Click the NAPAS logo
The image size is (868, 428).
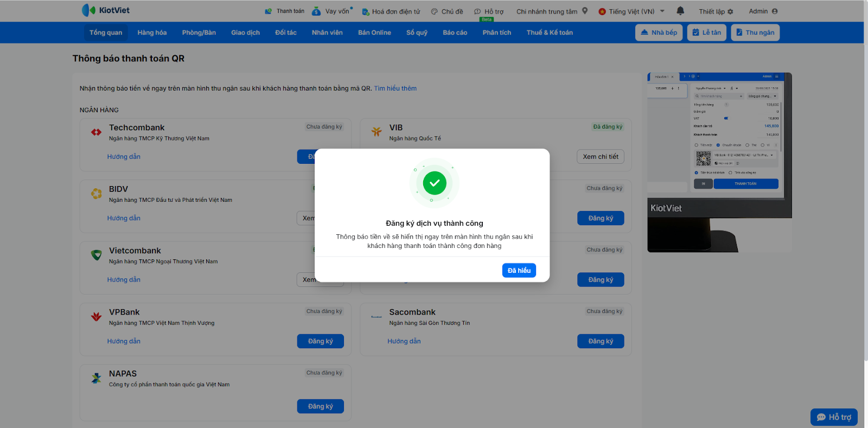pyautogui.click(x=97, y=378)
